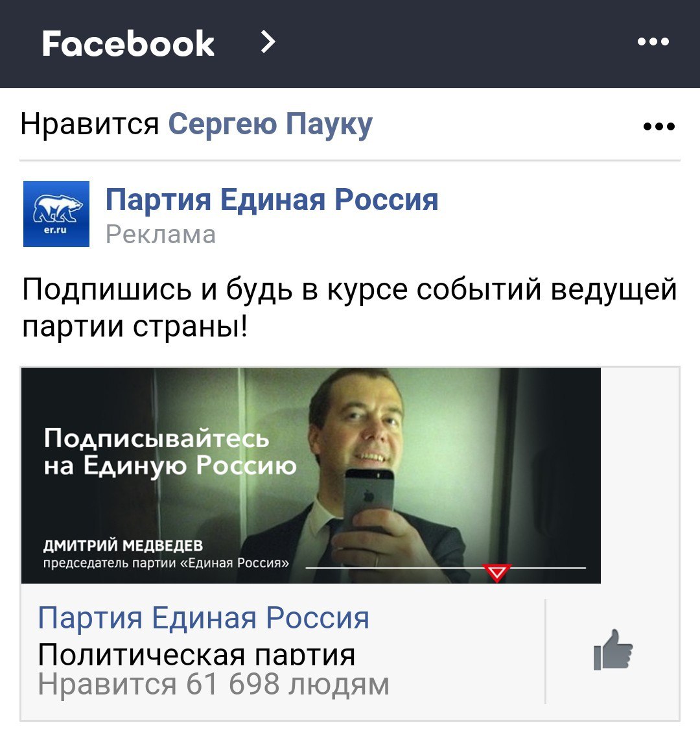Open the three-dot menu in the dark header
Image resolution: width=700 pixels, height=736 pixels.
(x=653, y=42)
